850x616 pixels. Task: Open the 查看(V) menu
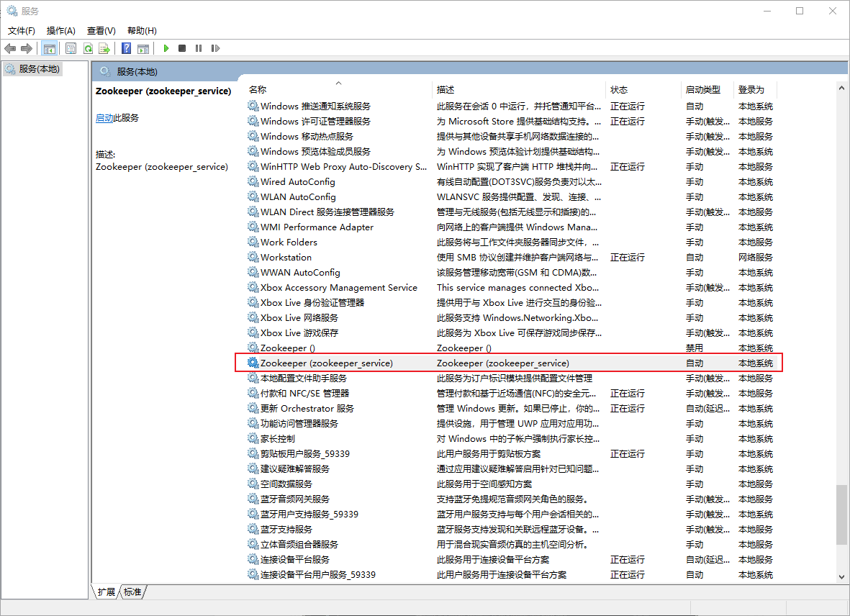[x=101, y=31]
